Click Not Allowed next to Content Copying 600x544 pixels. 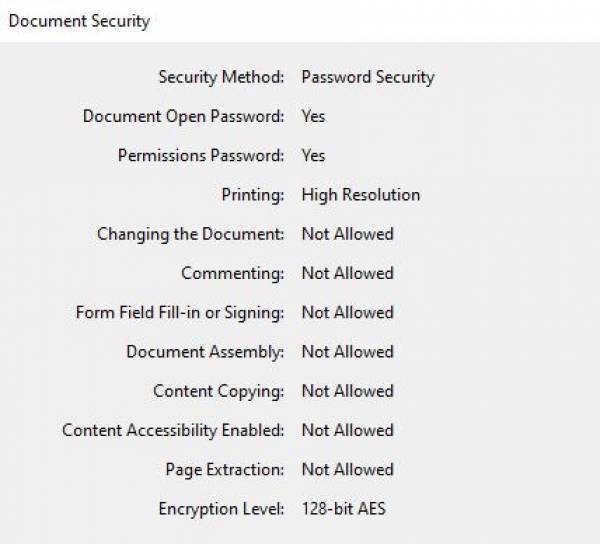347,391
